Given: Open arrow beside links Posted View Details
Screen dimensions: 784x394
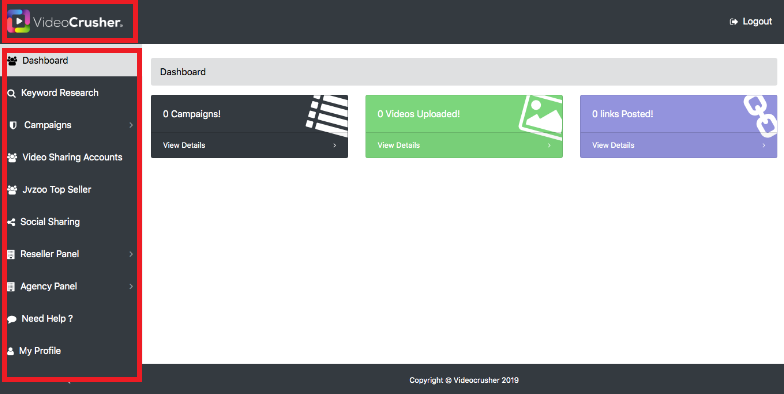Looking at the screenshot, I should [764, 146].
